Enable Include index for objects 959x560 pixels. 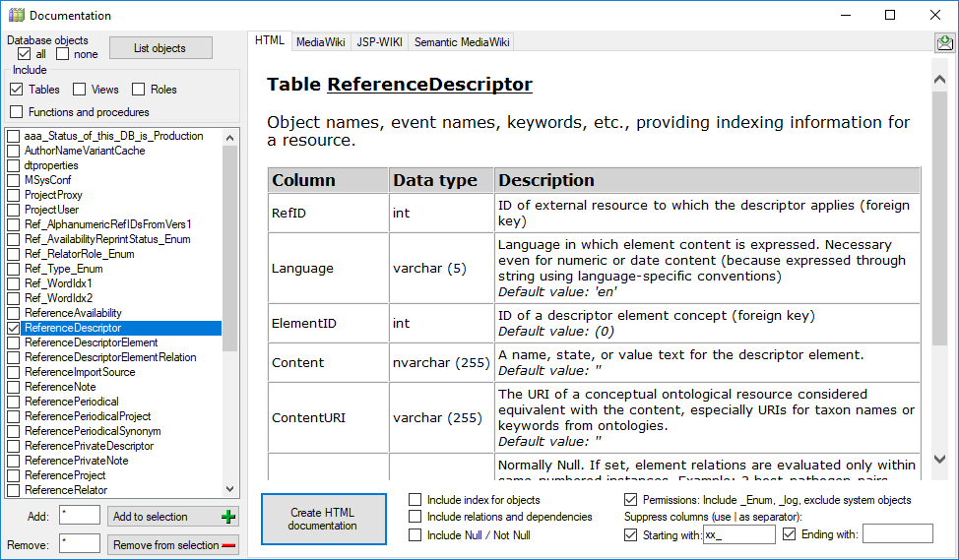click(415, 500)
